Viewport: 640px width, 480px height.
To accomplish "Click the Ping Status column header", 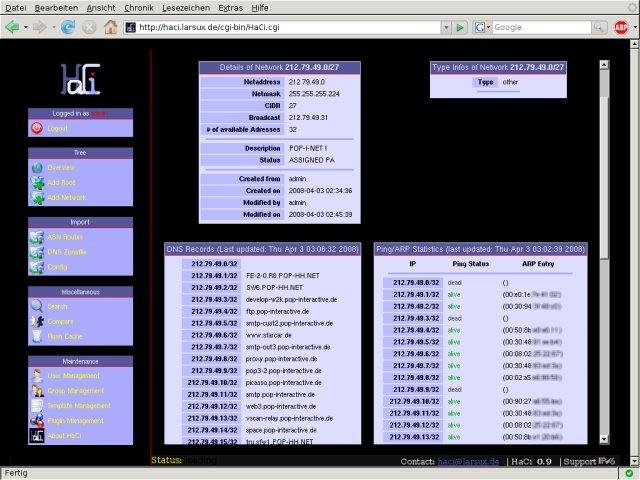I will click(470, 264).
